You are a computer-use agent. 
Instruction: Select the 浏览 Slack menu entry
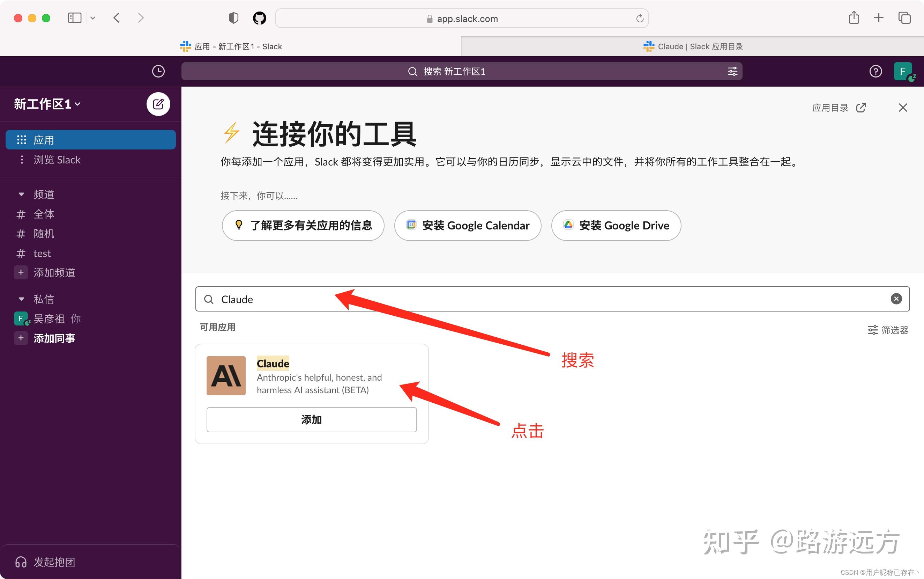pos(57,159)
